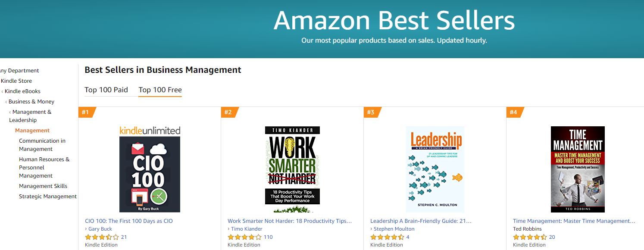Select the Top 100 Free tab

(160, 90)
